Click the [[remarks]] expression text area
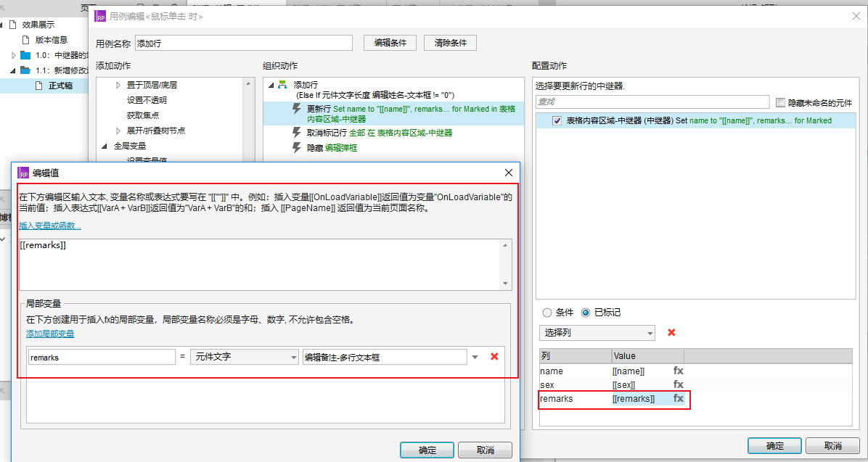The image size is (868, 462). [259, 265]
